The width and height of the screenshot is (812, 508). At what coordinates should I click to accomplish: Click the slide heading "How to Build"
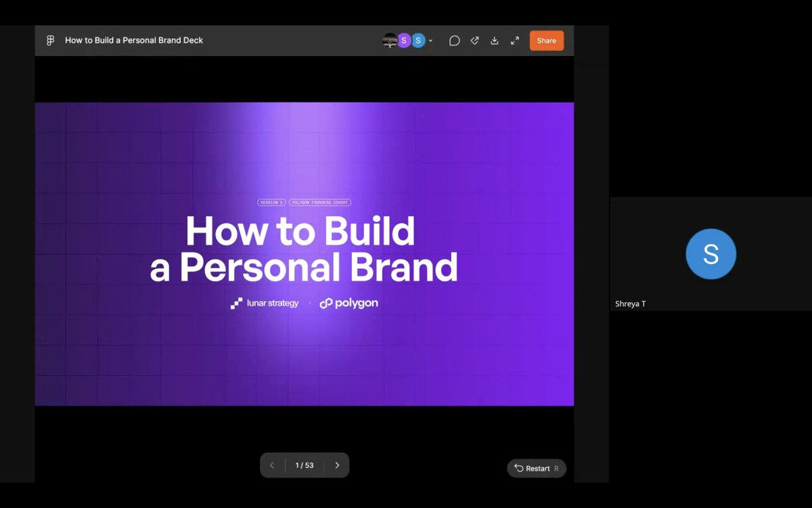pyautogui.click(x=300, y=232)
